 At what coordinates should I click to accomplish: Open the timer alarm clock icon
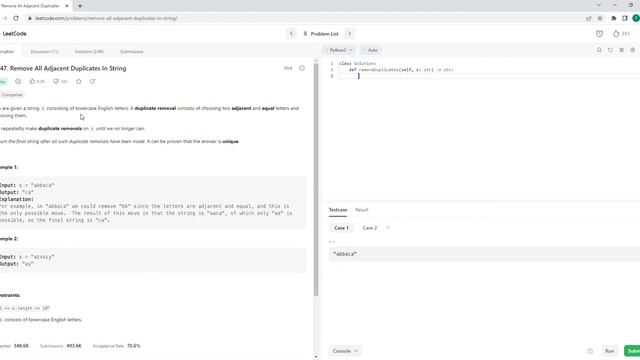[599, 34]
